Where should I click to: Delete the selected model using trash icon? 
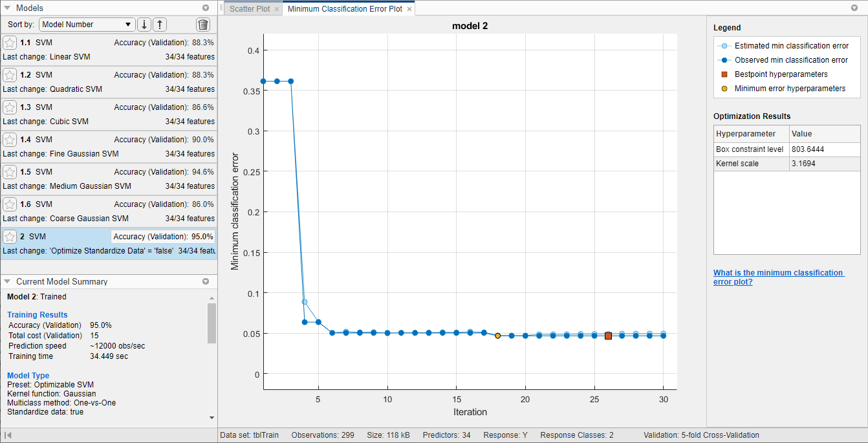pos(204,24)
